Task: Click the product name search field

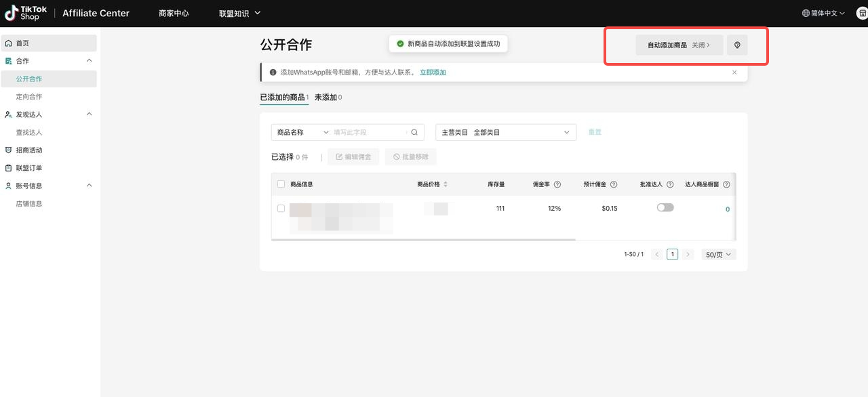Action: tap(370, 133)
